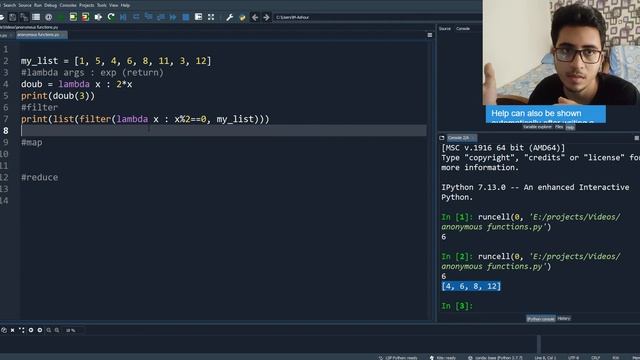Open the Search menu
Screen dimensions: 640x360
point(9,5)
